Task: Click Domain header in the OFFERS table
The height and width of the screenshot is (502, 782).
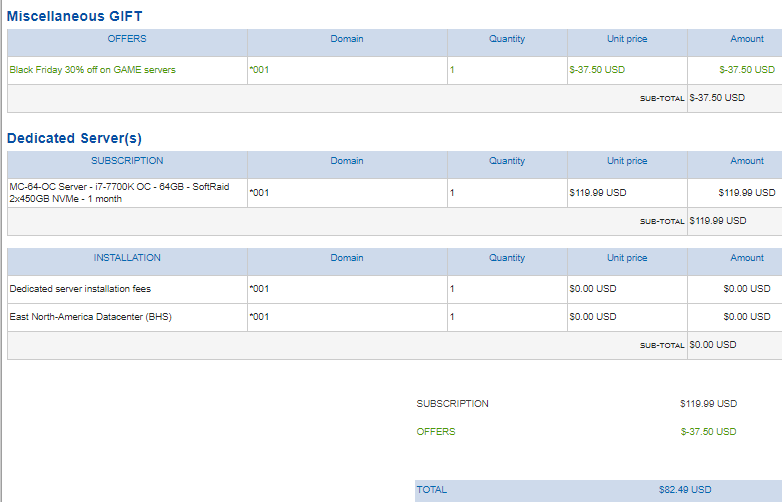Action: pyautogui.click(x=347, y=39)
